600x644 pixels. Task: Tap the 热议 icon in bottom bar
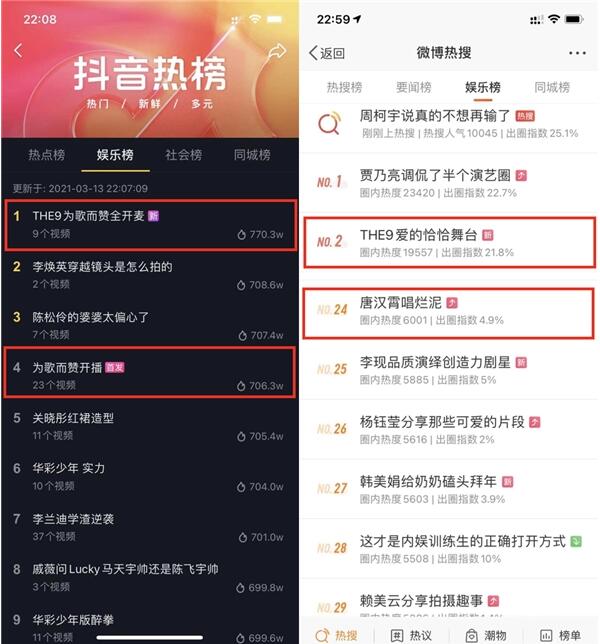point(397,635)
